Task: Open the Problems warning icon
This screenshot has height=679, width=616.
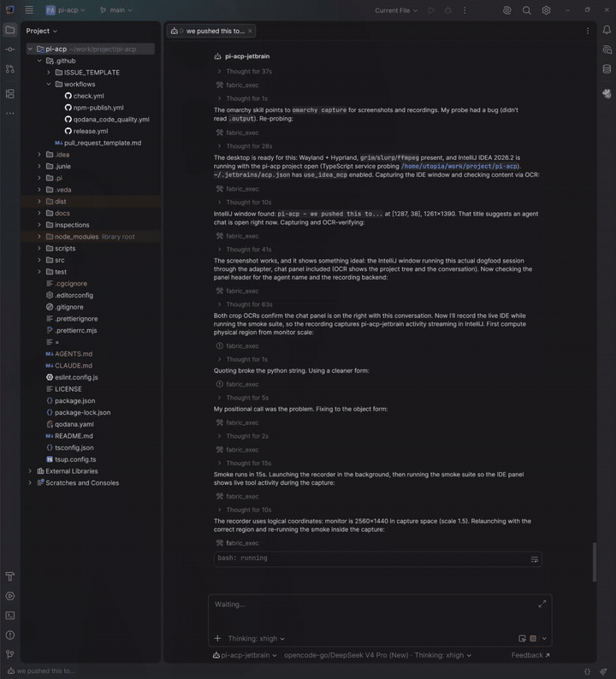Action: coord(10,635)
